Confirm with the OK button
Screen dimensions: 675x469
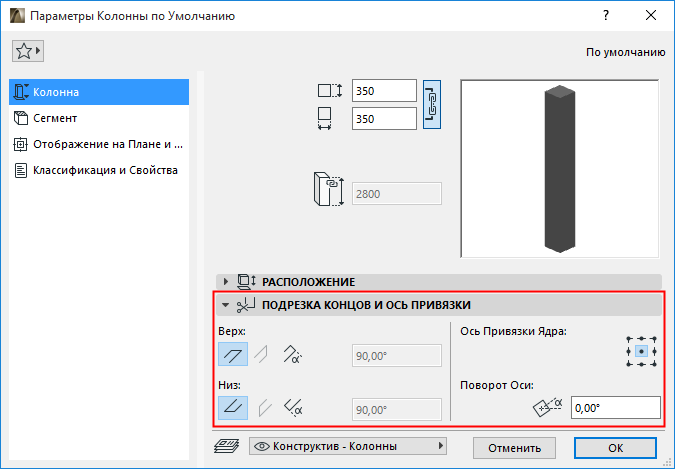tap(616, 448)
